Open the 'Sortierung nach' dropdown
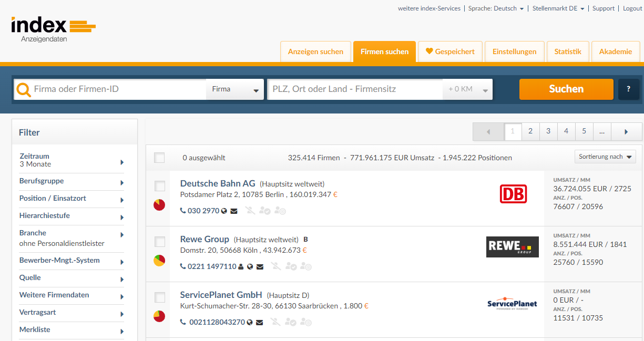The width and height of the screenshot is (644, 341). (x=605, y=157)
